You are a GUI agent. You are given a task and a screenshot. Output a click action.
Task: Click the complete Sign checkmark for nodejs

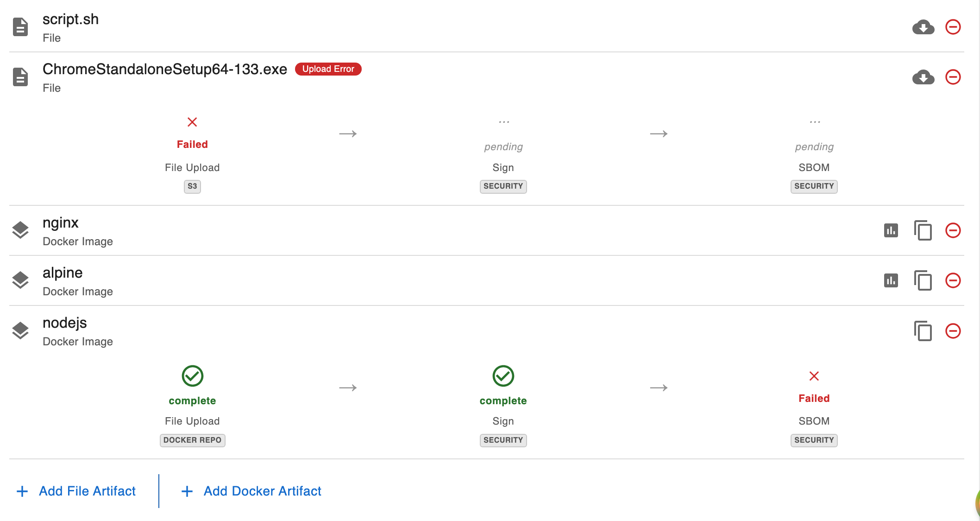point(503,376)
